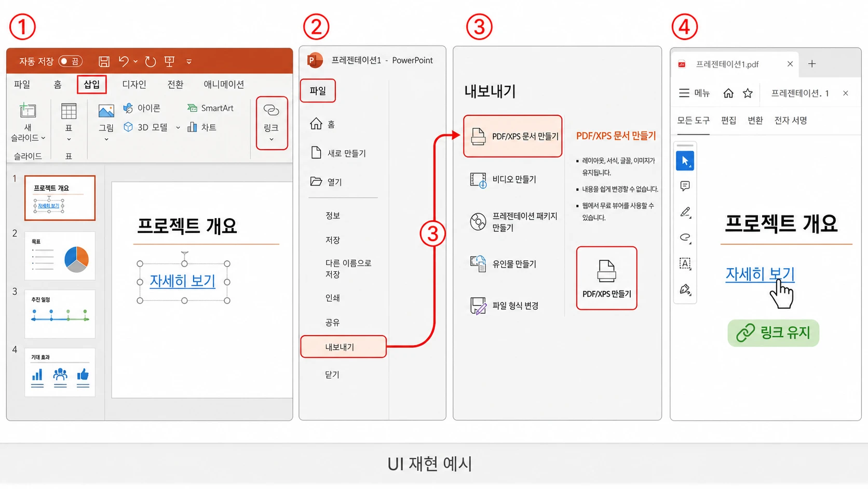Toggle the AutoSave (자동 저장) switch
868x489 pixels.
coord(70,61)
